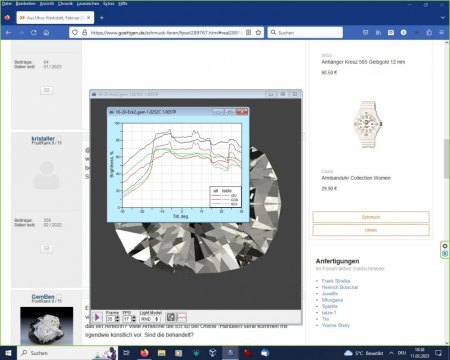
Task: Click the address bar URL
Action: coord(166,33)
